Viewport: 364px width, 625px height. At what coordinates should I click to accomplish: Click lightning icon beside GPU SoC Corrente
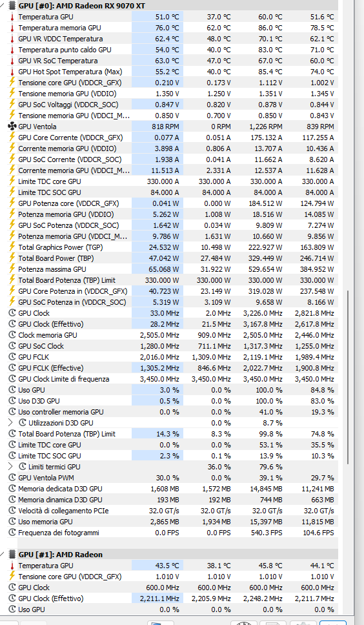pos(12,159)
